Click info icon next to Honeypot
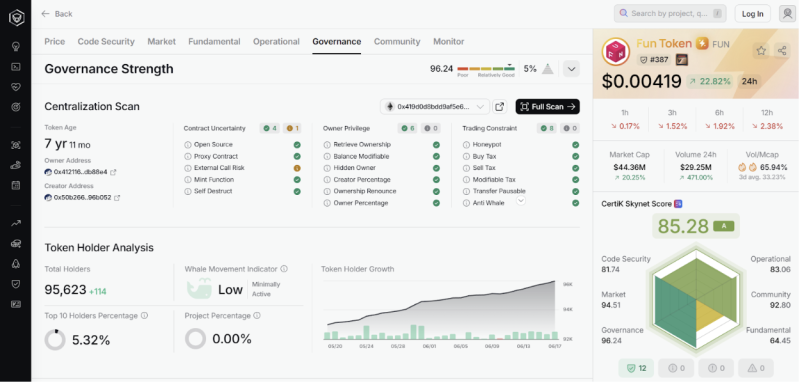The width and height of the screenshot is (800, 390). pyautogui.click(x=466, y=144)
